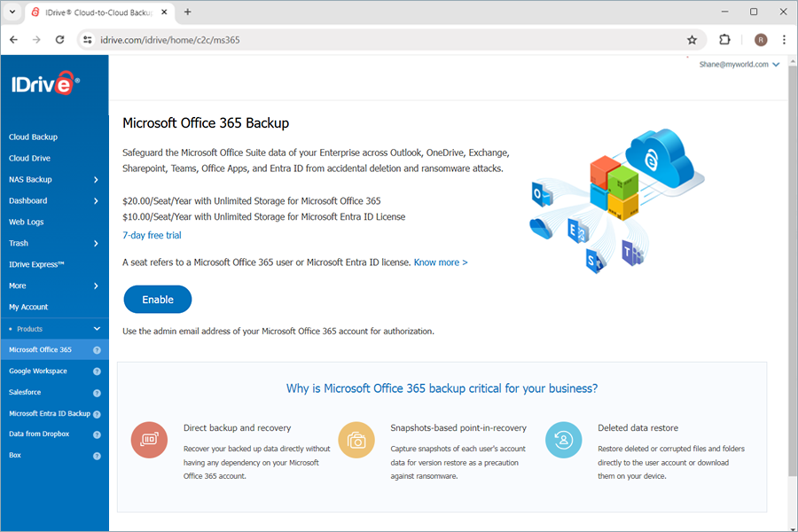Close the IDrive Cloud-to-Cloud Backup tab

(164, 12)
